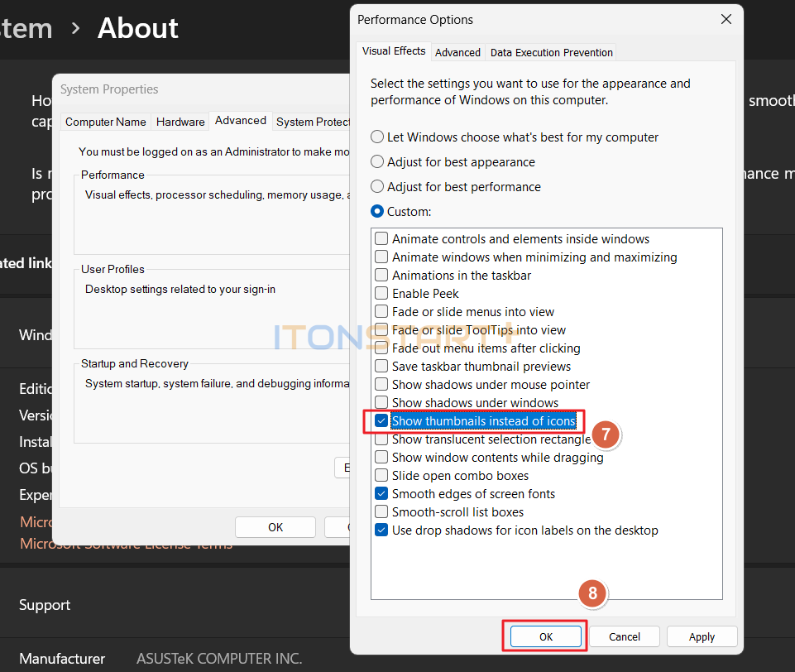
Task: Disable Smooth edges of screen fonts
Action: (381, 494)
